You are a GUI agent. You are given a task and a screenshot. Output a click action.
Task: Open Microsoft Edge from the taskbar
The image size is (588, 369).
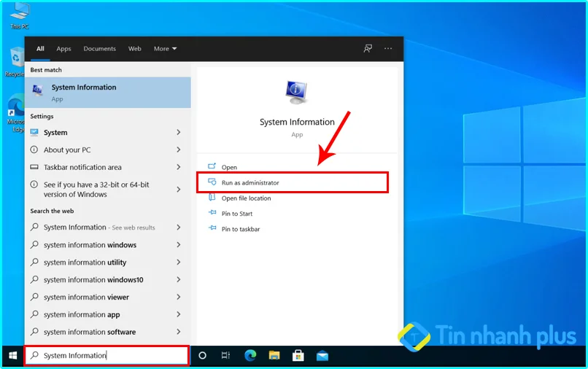tap(250, 356)
